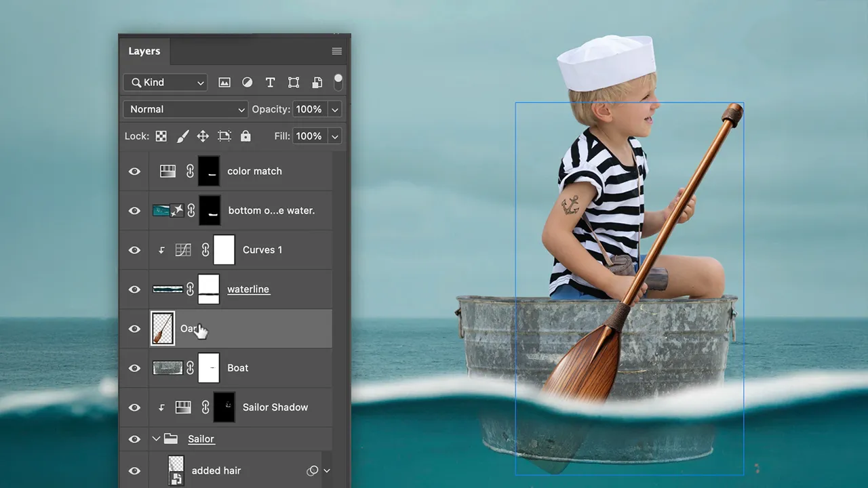Select the Boat layer thumbnail

[167, 368]
